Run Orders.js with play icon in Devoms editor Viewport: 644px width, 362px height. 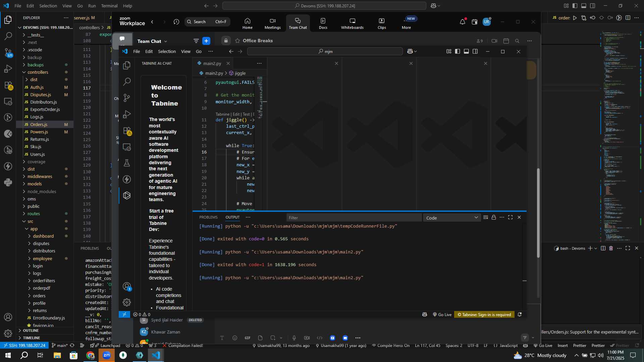575,18
